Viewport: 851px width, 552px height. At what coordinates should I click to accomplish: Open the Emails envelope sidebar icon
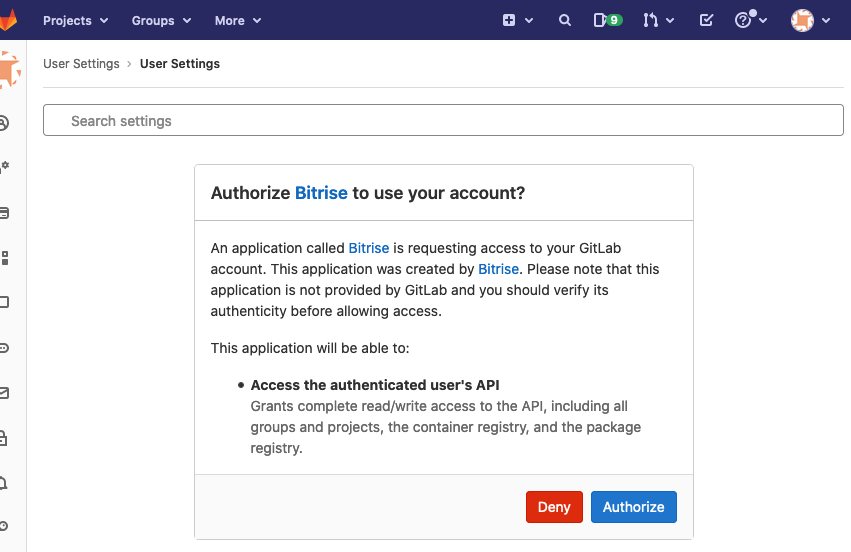[x=4, y=393]
